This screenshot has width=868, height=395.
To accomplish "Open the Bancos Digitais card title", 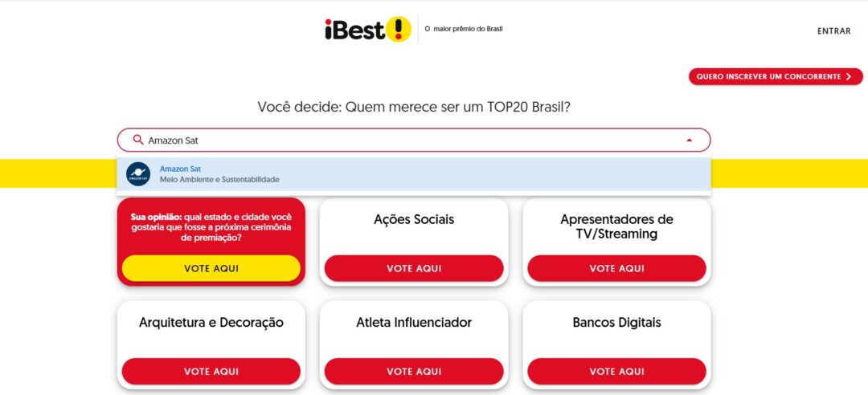I will tap(616, 322).
